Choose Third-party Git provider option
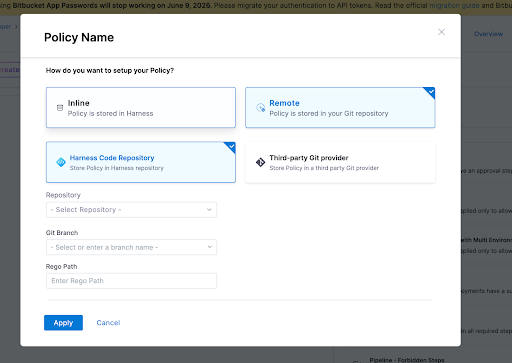Image resolution: width=512 pixels, height=363 pixels. point(340,162)
